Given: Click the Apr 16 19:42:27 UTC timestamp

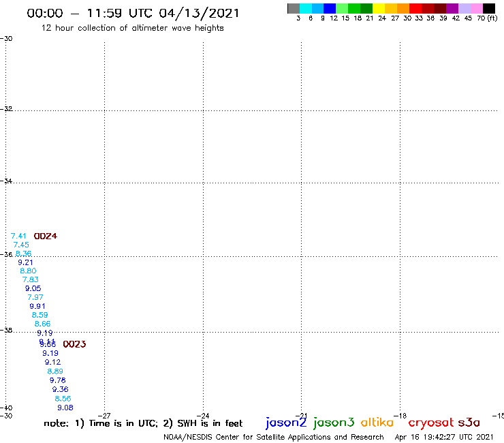Looking at the screenshot, I should click(444, 438).
